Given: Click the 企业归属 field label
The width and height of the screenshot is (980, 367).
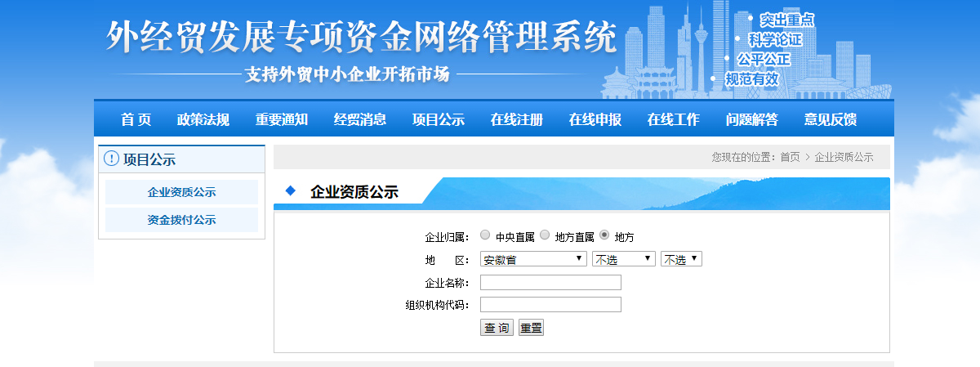Looking at the screenshot, I should coord(446,237).
